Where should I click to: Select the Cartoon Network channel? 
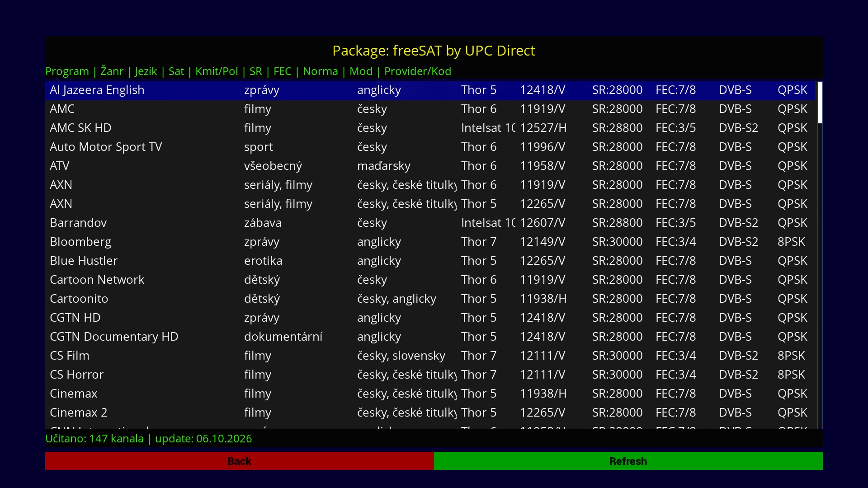click(x=430, y=280)
